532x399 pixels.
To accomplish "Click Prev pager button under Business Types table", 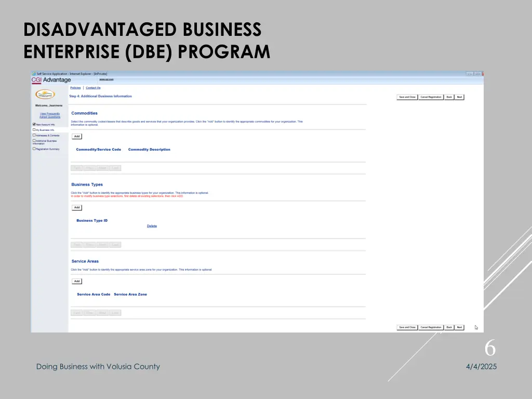I will (89, 245).
